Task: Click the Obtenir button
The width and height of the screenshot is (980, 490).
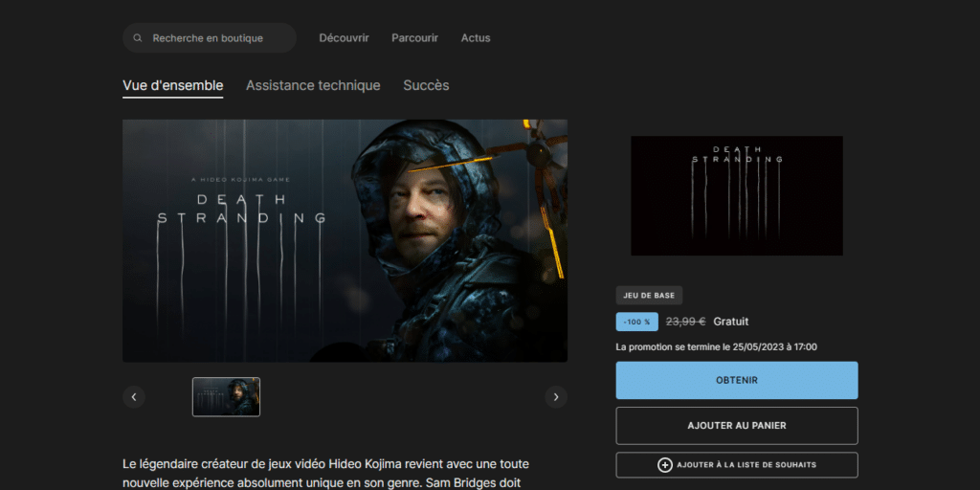Action: [x=737, y=380]
